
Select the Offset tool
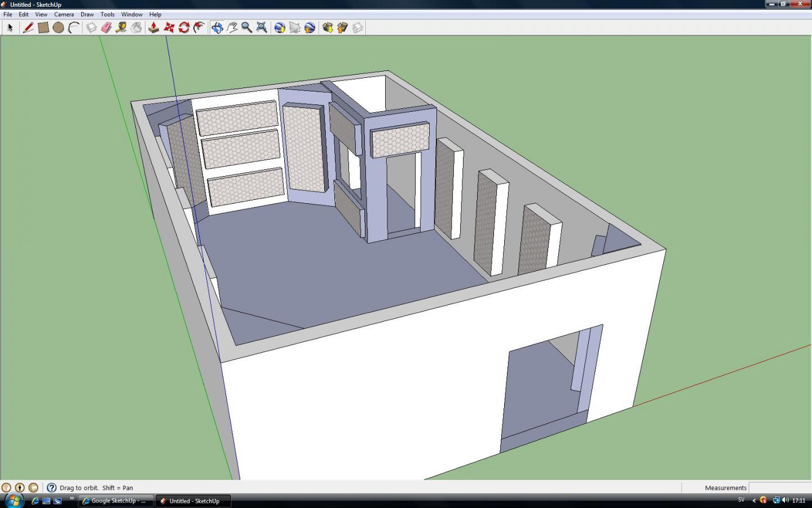click(199, 27)
